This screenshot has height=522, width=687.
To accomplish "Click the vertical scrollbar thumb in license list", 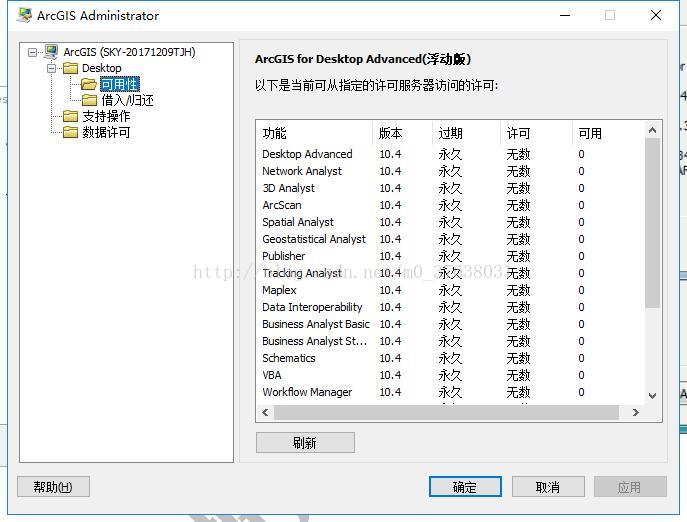I will click(652, 223).
